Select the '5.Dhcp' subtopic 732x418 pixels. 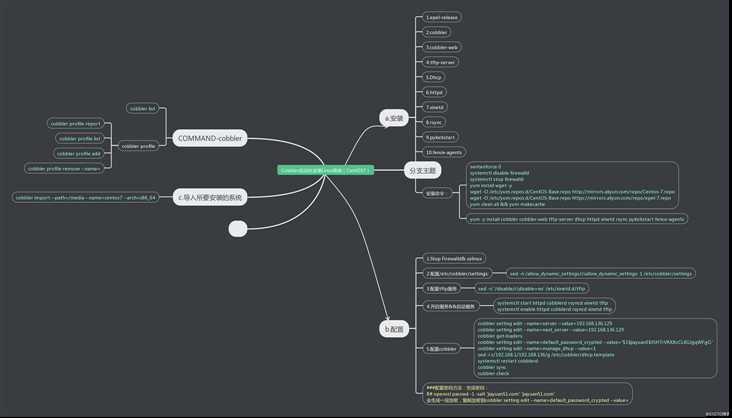(433, 77)
